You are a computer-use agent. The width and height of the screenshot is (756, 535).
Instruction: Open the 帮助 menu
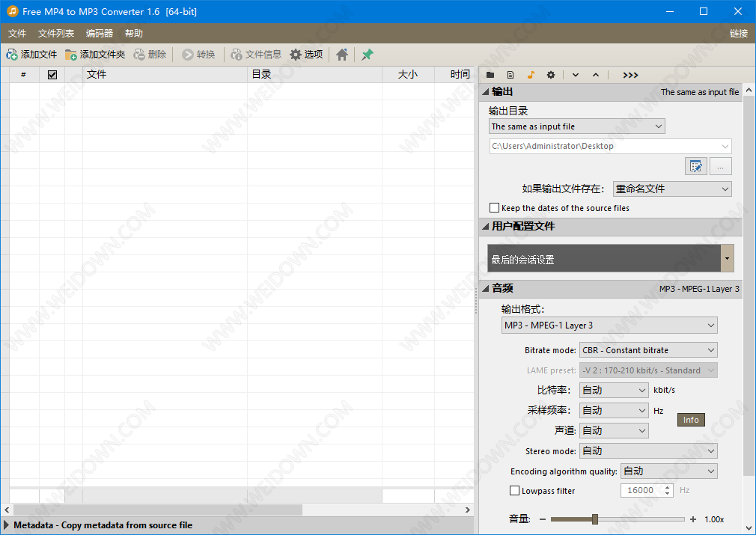(133, 33)
